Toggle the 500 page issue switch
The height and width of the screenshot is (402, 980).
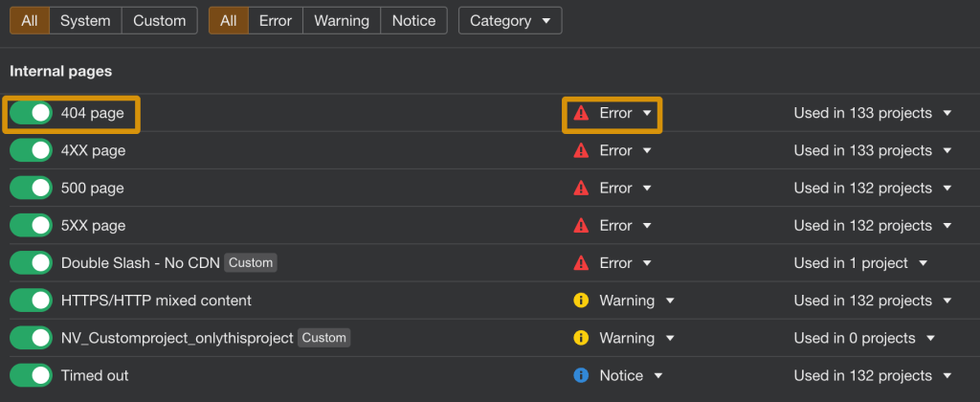31,189
